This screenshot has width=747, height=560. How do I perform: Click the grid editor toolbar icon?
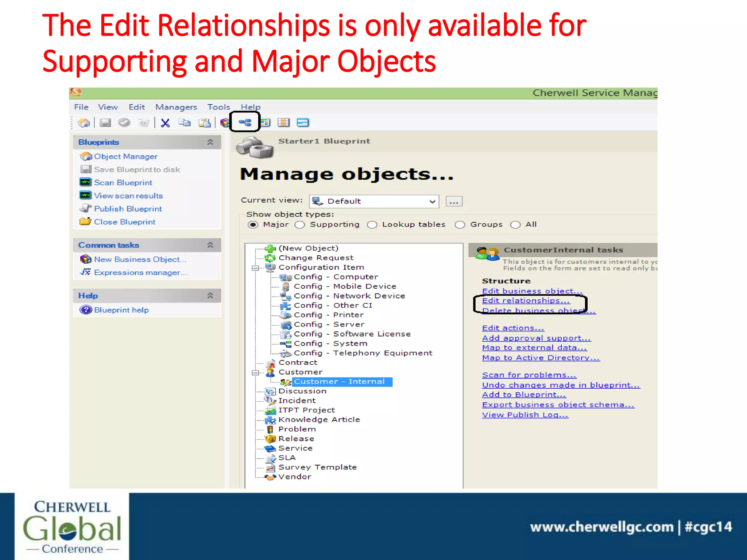(x=283, y=122)
